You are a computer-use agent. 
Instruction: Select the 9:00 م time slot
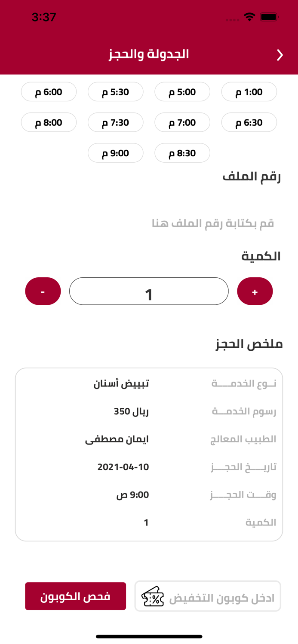(116, 153)
